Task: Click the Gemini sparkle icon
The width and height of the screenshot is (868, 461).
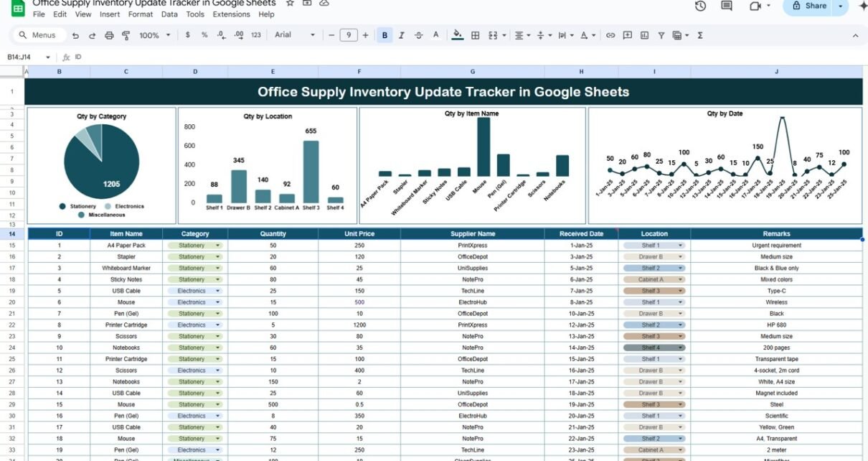Action: tap(862, 6)
